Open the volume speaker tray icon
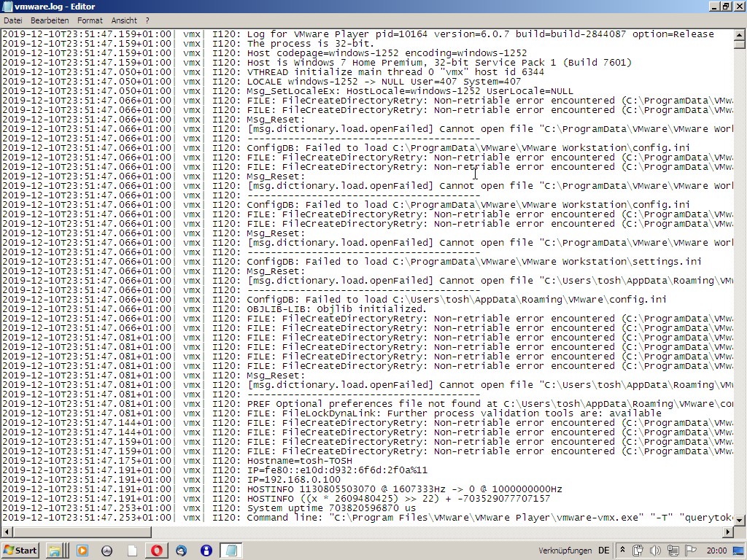Image resolution: width=747 pixels, height=560 pixels. (655, 551)
